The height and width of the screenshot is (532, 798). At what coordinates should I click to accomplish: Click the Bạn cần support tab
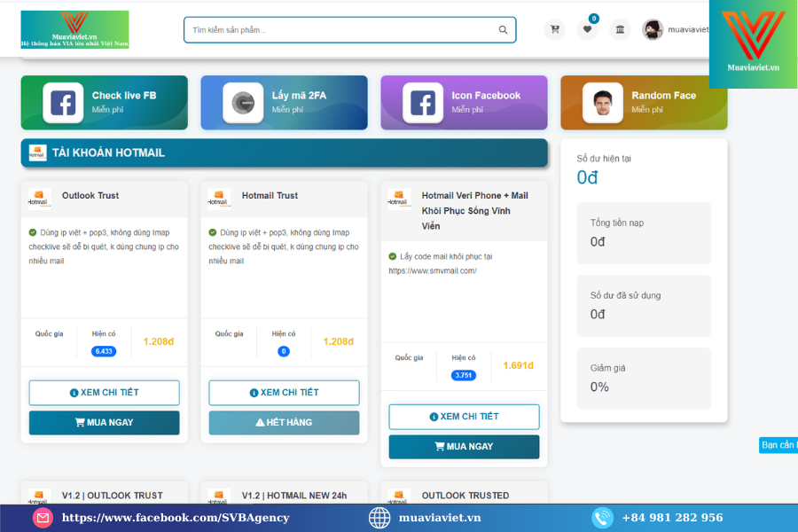pos(778,445)
